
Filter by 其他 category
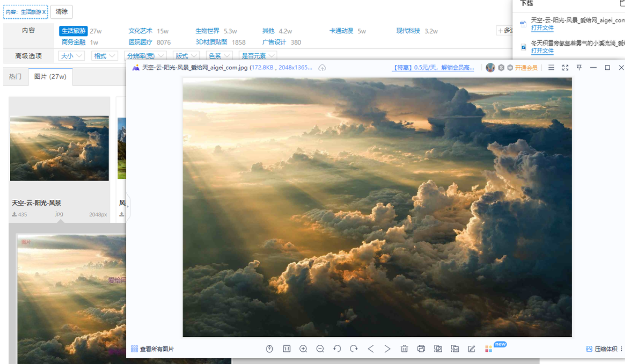(268, 31)
